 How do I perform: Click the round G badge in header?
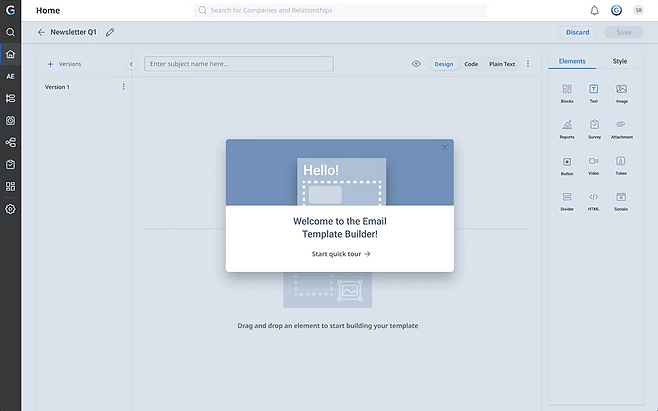coord(616,10)
